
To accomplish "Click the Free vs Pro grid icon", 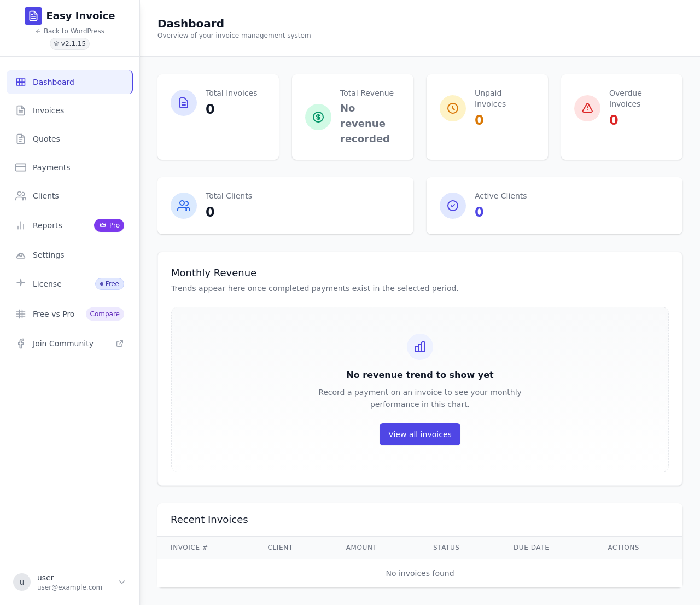I will pos(21,314).
